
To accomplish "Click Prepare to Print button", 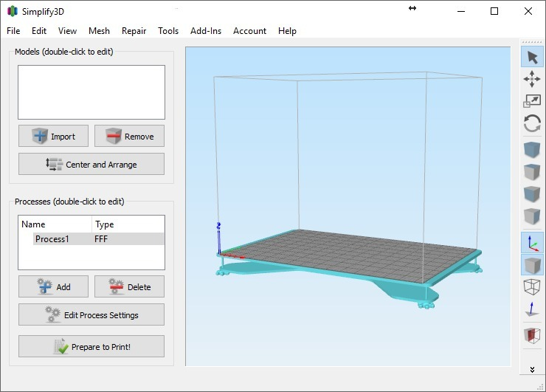I will [x=91, y=346].
